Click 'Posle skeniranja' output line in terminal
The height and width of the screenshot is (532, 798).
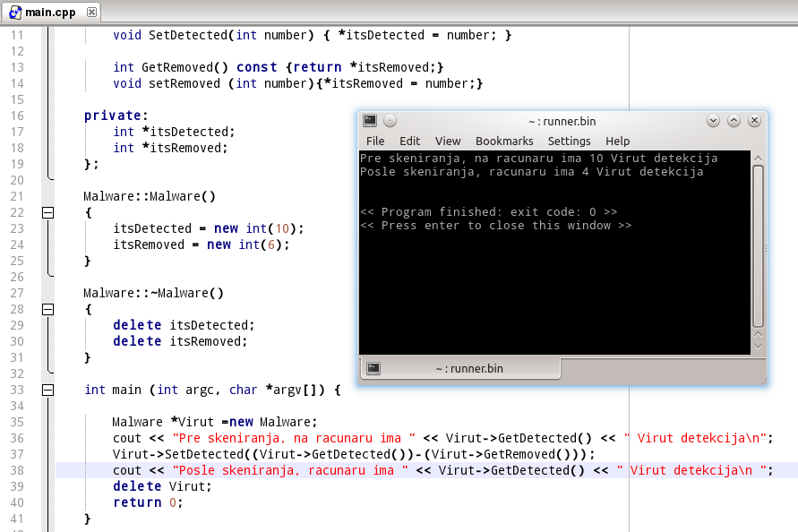[531, 172]
